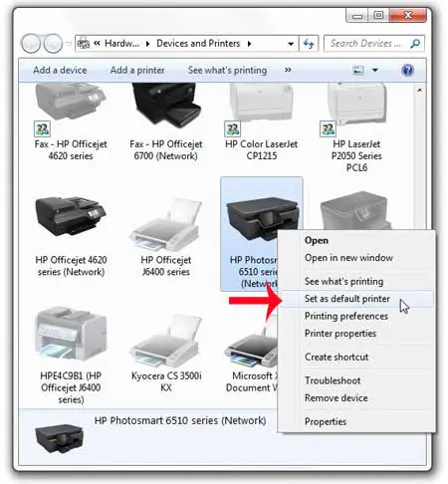Screen dimensions: 448x484
Task: Select the HP LaserJet P2050 Series PCL6 icon
Action: [x=356, y=103]
